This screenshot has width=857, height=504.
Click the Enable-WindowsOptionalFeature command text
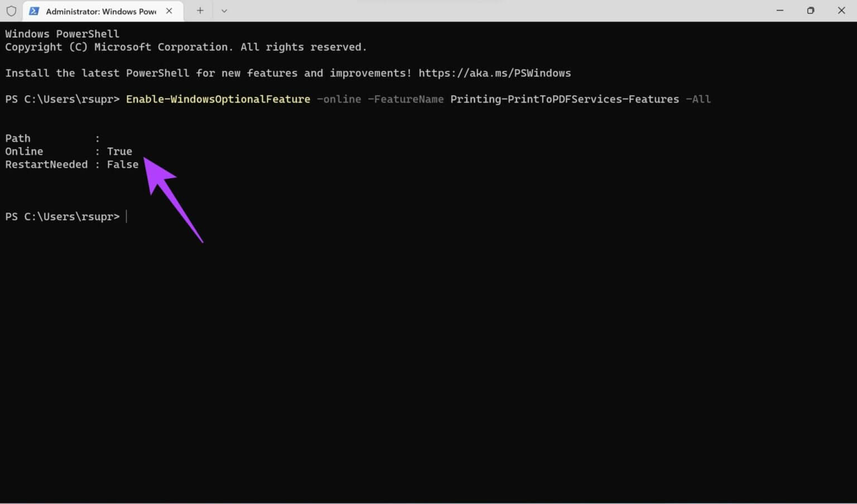[x=218, y=99]
